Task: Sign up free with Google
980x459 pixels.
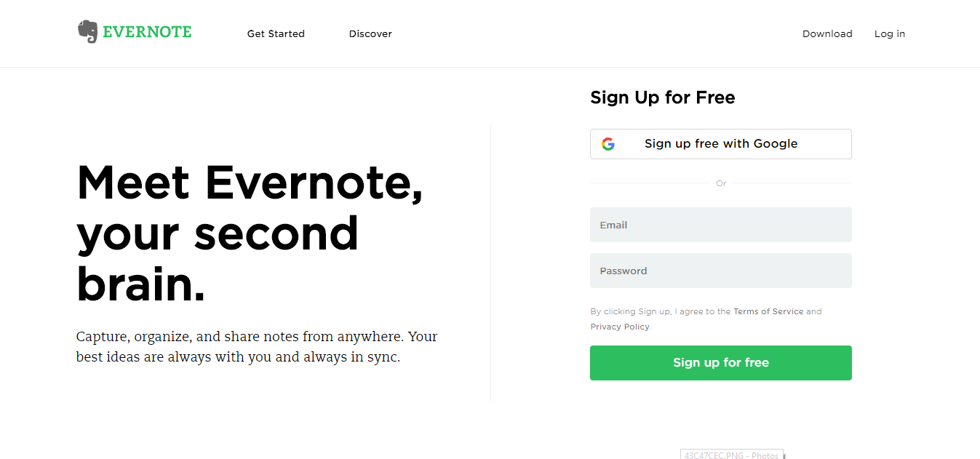Action: (x=720, y=144)
